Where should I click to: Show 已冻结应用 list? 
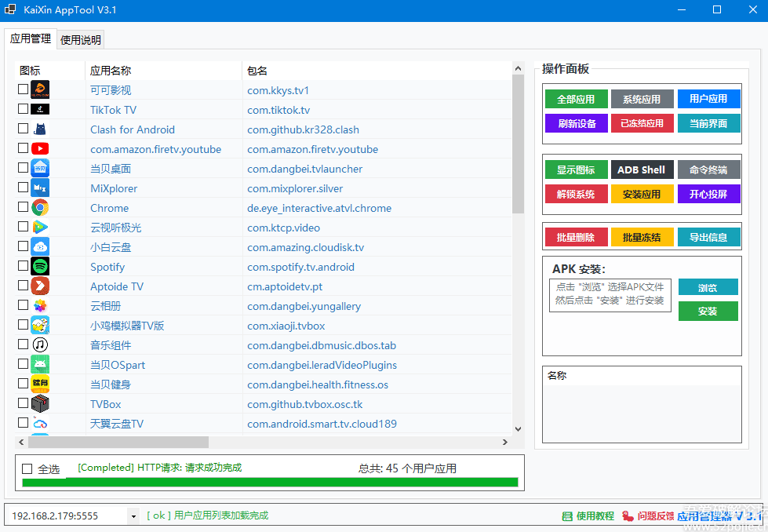pos(642,123)
